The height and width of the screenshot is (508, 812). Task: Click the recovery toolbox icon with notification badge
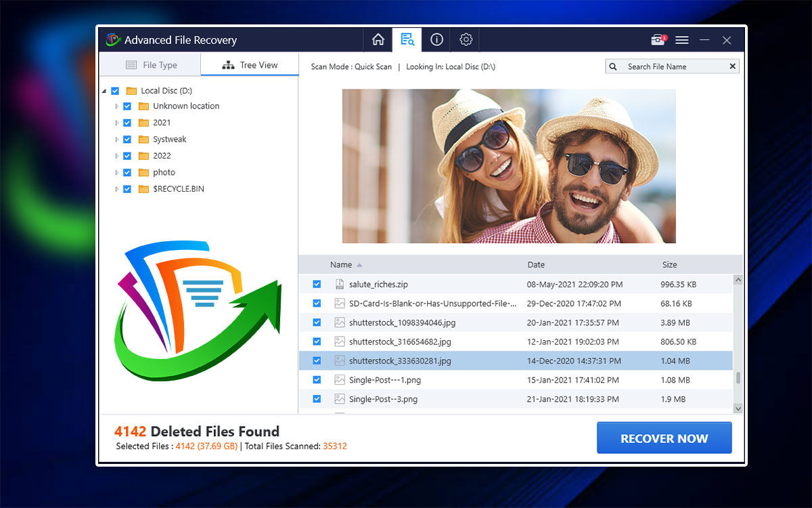coord(657,39)
